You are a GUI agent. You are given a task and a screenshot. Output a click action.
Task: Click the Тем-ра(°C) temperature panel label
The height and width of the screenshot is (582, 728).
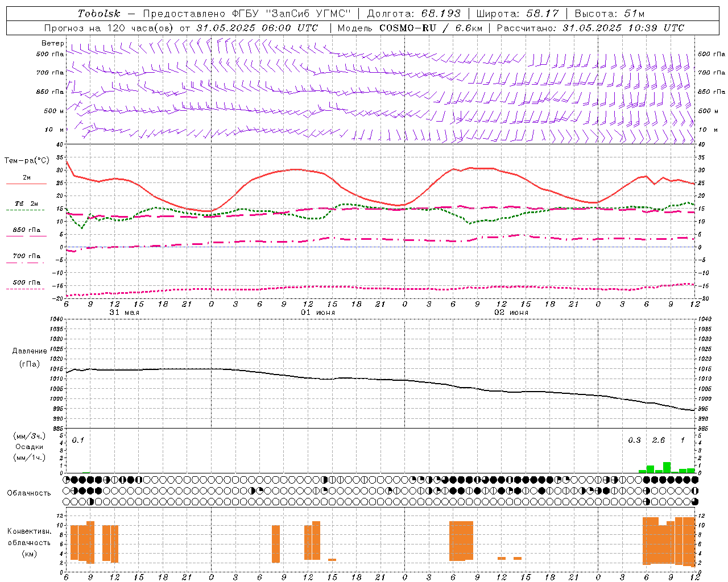27,161
